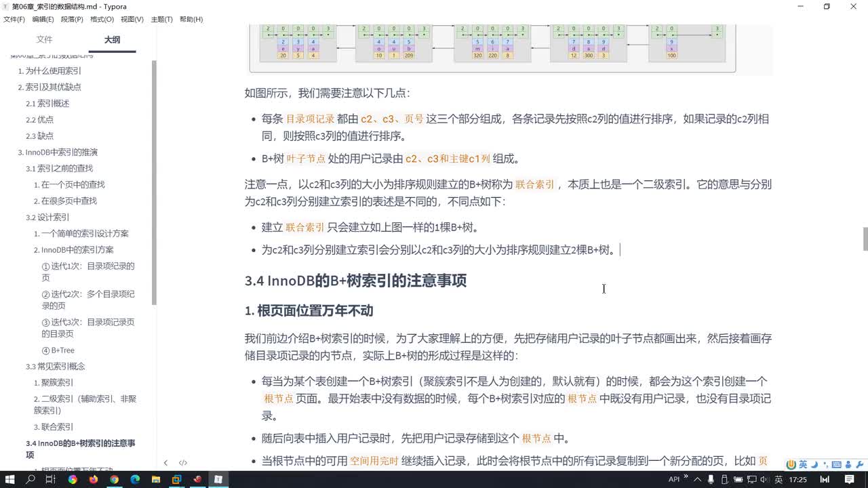Open the 文件(F) menu
This screenshot has height=488, width=868.
point(14,19)
